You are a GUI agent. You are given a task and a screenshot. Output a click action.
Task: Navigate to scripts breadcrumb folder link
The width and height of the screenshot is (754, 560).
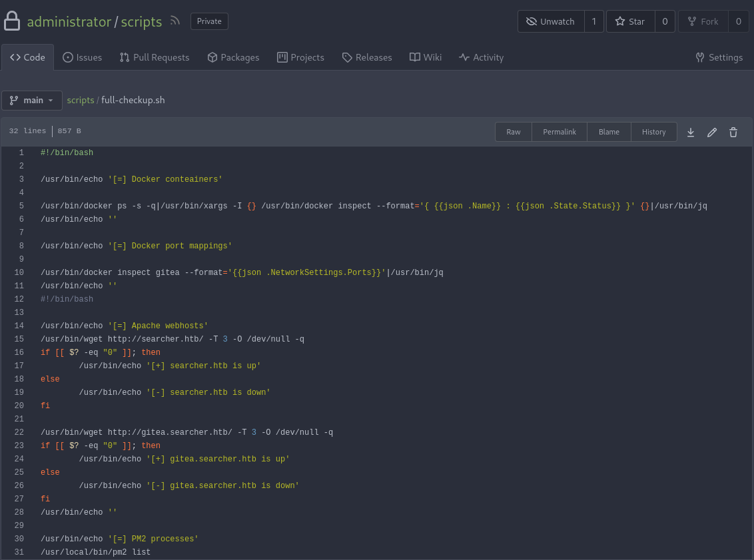(x=81, y=100)
